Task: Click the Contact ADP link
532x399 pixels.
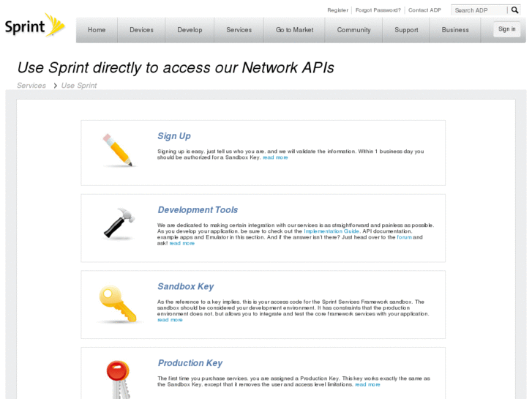Action: [424, 10]
